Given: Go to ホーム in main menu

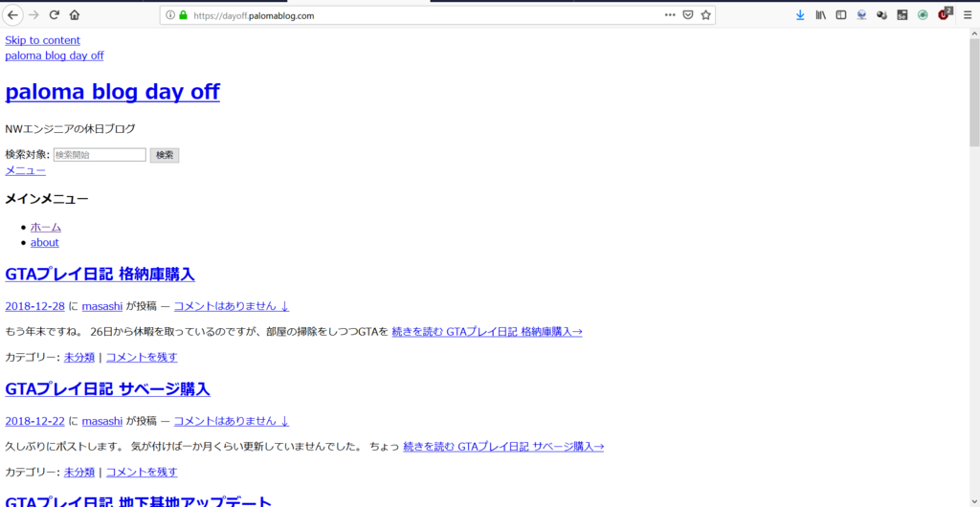Looking at the screenshot, I should click(x=46, y=228).
